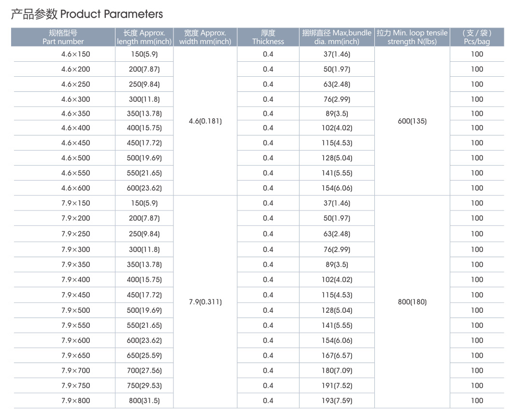Click the Product Parameters title
Viewport: 514px width, 420px height.
[87, 14]
